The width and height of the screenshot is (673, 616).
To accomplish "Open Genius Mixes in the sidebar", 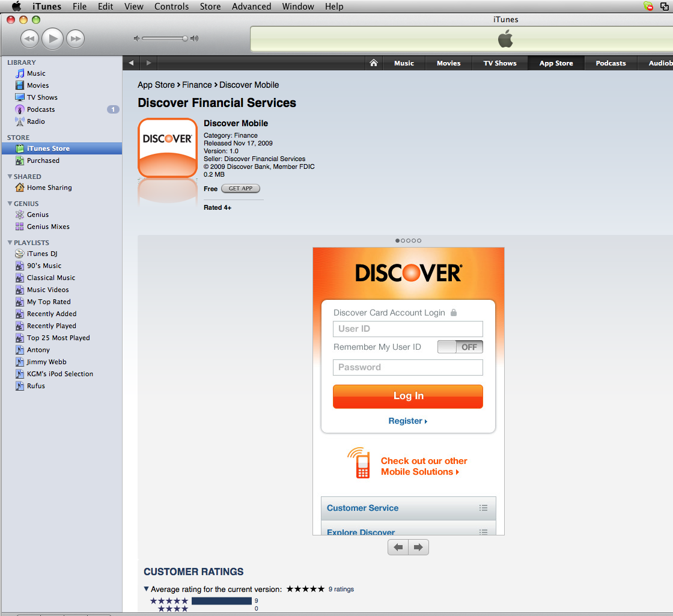I will 48,227.
